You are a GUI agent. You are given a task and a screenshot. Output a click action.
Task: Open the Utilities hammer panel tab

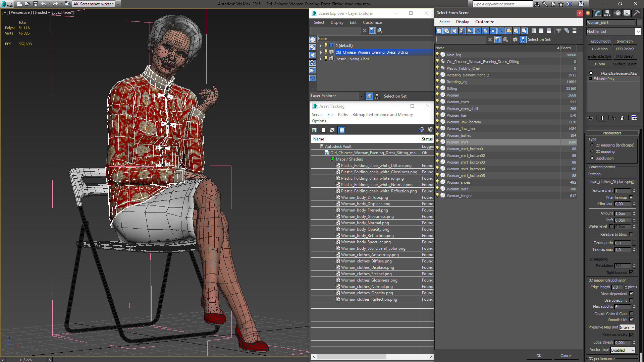coord(636,13)
